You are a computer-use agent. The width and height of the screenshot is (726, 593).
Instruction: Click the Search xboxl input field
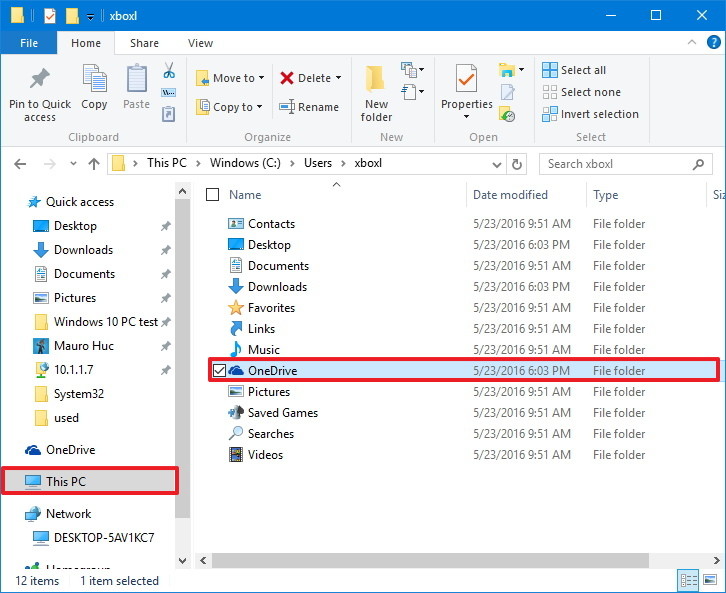(626, 164)
